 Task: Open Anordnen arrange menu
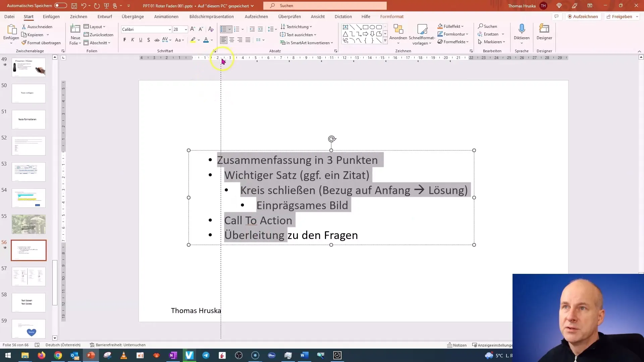(398, 35)
